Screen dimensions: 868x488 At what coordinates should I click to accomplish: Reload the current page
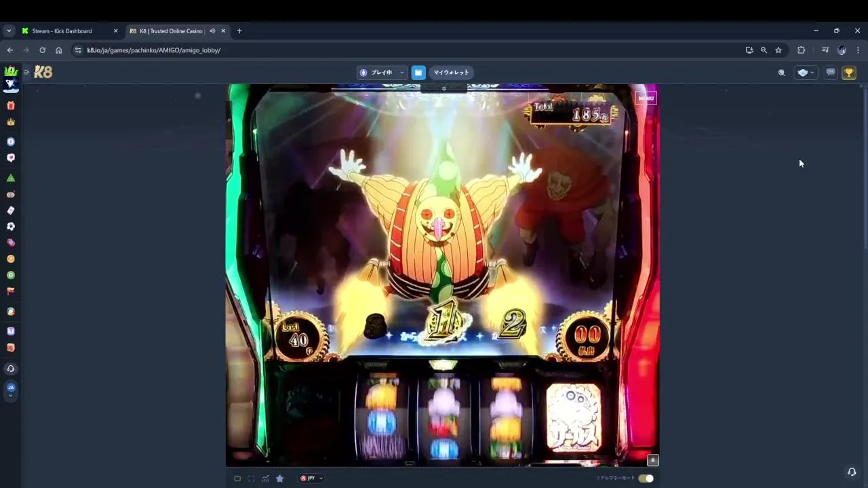[x=42, y=50]
